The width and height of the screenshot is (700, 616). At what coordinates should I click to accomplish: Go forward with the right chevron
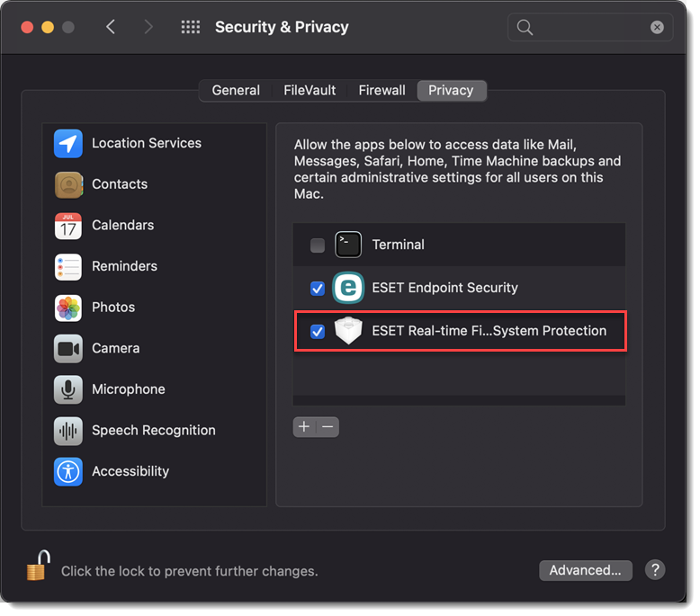point(148,27)
